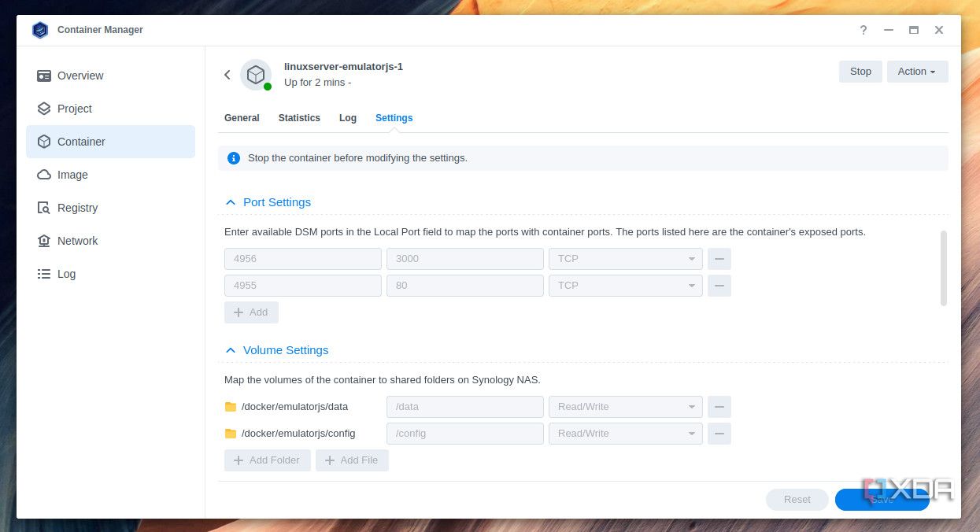Image resolution: width=980 pixels, height=532 pixels.
Task: Click the /docker/emulatorjs/data path text
Action: (x=294, y=407)
